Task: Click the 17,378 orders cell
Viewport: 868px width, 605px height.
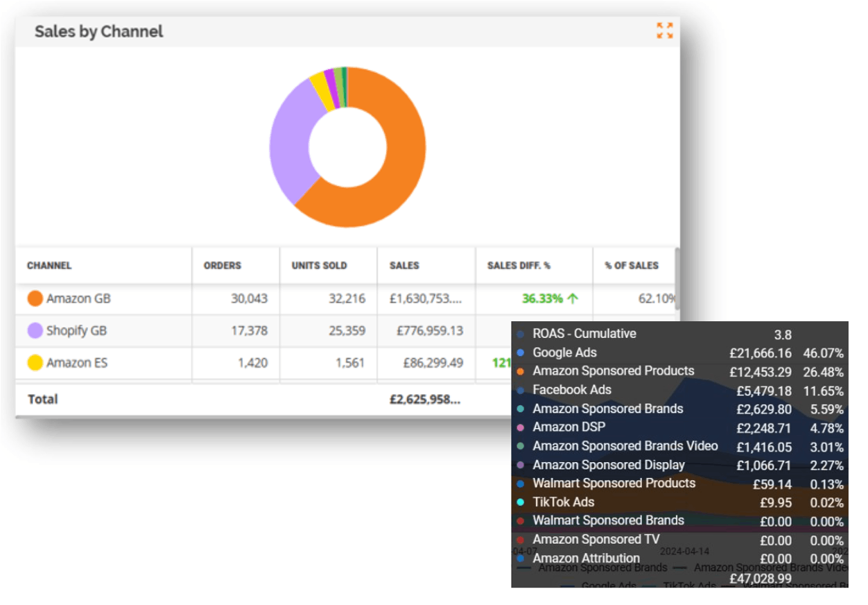Action: coord(249,331)
